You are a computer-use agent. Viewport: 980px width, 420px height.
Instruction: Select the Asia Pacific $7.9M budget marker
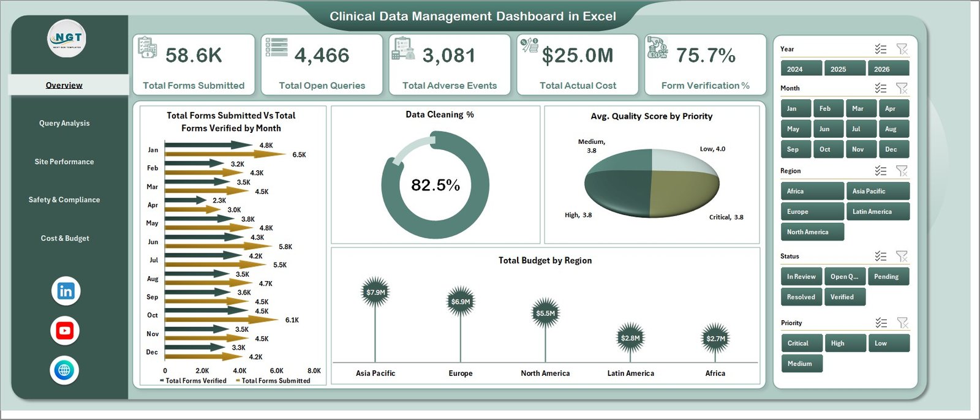click(x=375, y=292)
